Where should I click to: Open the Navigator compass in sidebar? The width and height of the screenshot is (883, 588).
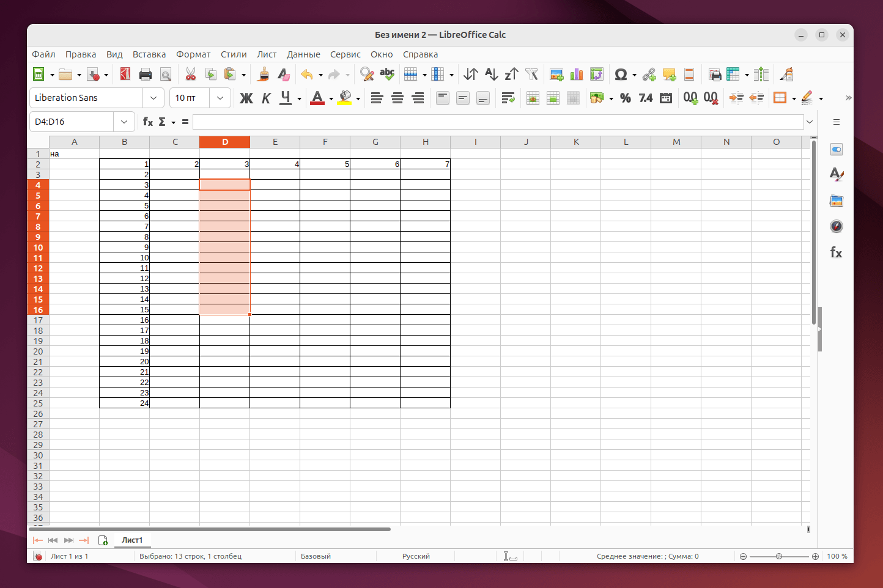point(836,227)
